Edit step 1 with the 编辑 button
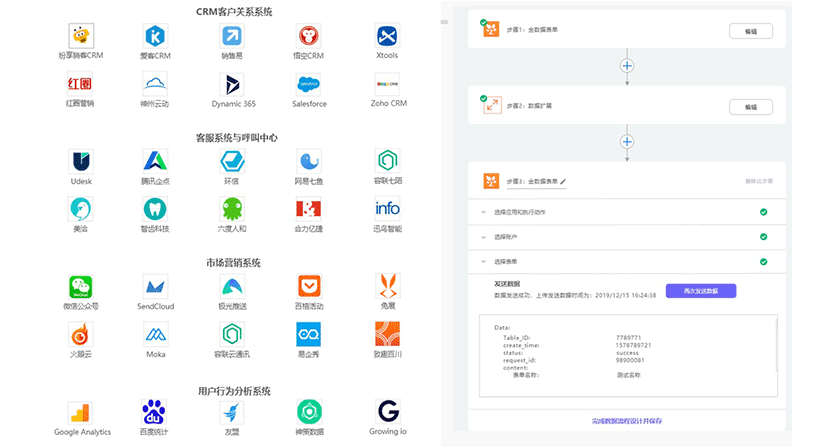837x447 pixels. tap(751, 32)
